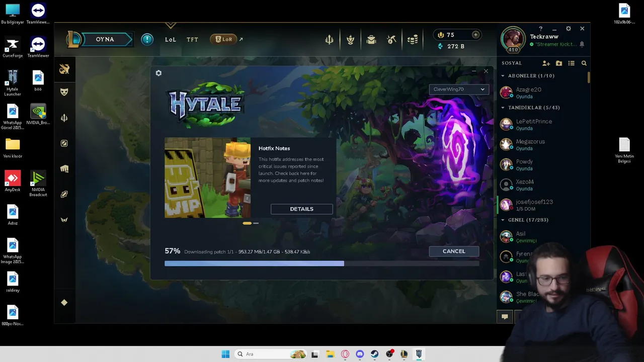The height and width of the screenshot is (362, 644).
Task: Select the Hytale Launcher desktop shortcut
Action: [x=13, y=83]
